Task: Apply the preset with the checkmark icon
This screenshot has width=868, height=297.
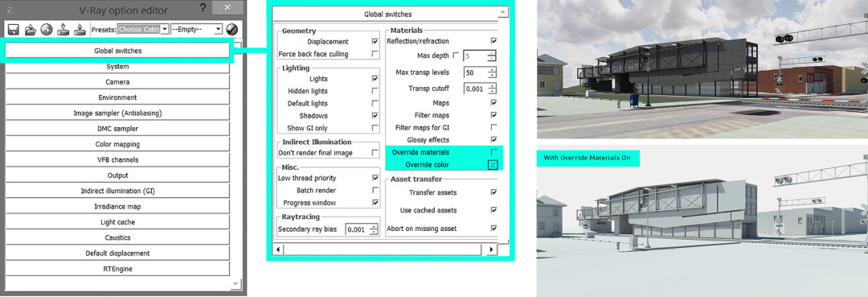Action: point(232,29)
